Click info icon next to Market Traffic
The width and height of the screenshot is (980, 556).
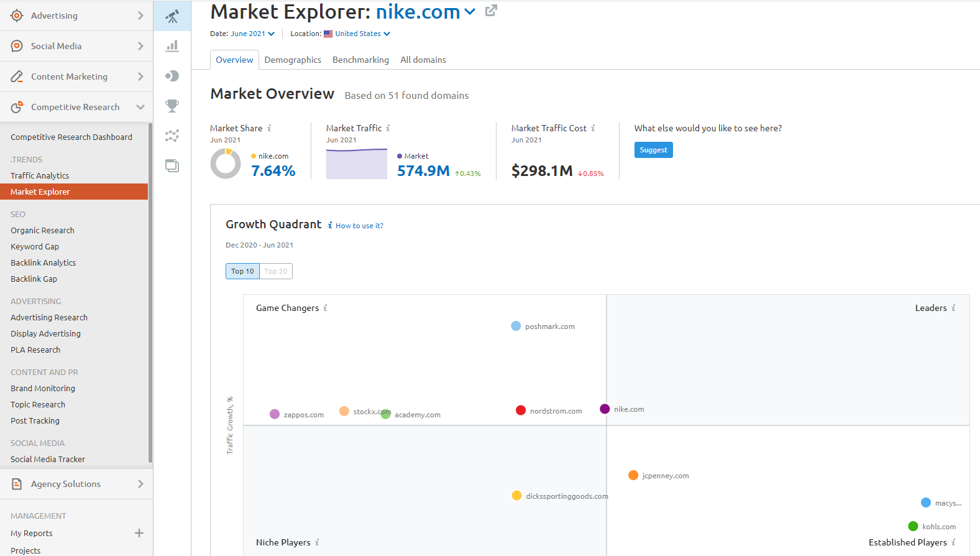coord(388,128)
